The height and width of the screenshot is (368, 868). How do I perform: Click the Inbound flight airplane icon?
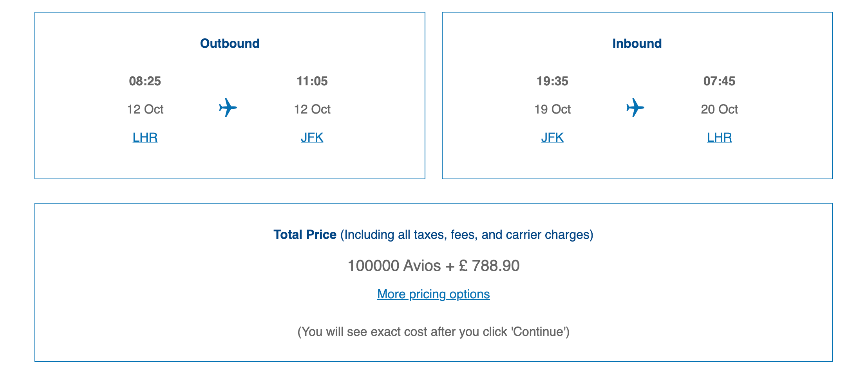(635, 108)
